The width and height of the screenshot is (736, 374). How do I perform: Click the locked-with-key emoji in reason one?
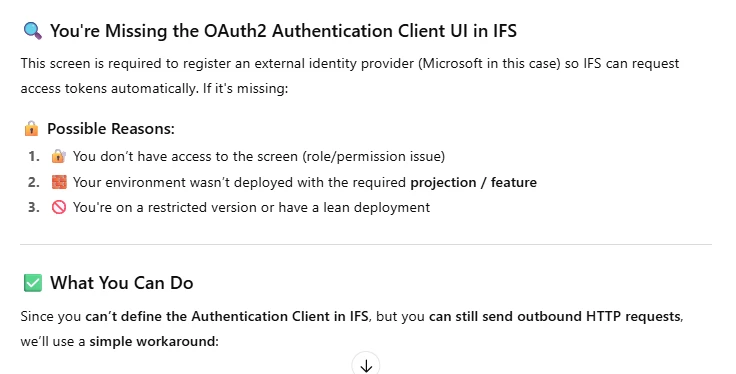pyautogui.click(x=59, y=156)
